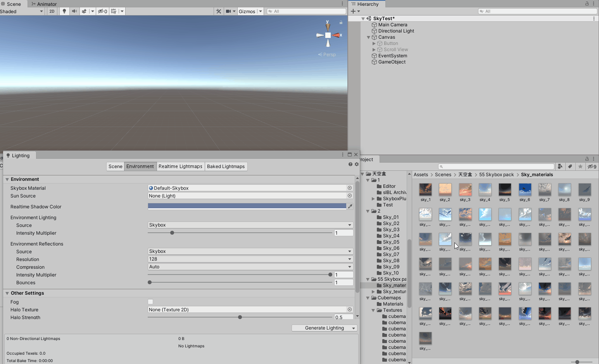Collapse Environment section header
The width and height of the screenshot is (599, 364).
7,179
